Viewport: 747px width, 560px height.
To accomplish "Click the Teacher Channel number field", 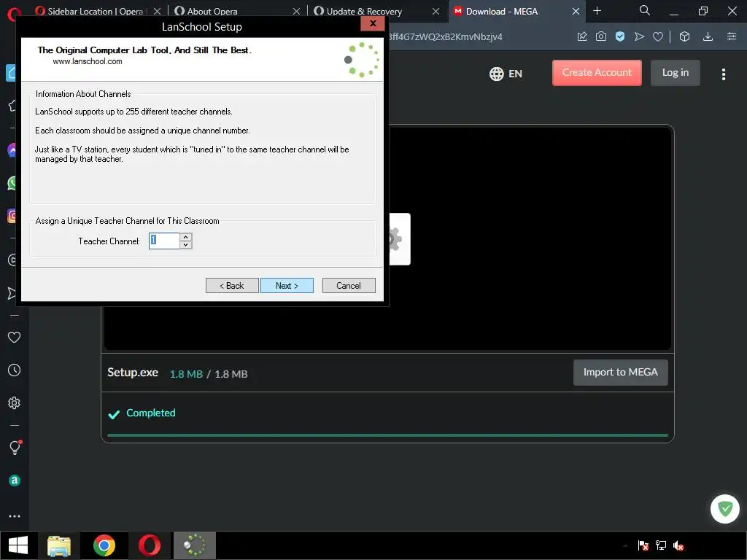I will click(164, 241).
